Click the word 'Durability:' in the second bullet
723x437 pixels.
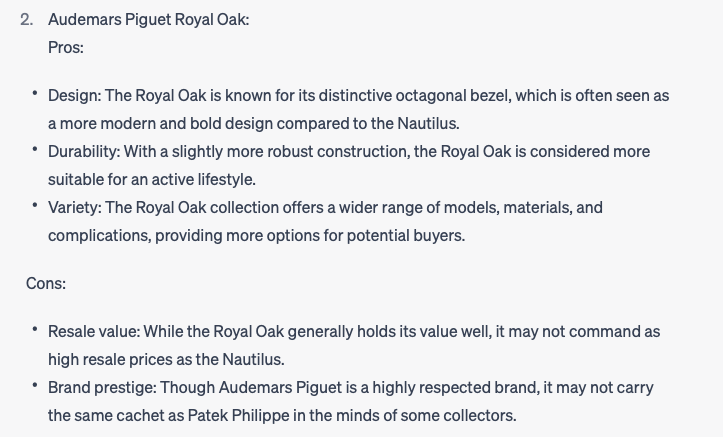tap(84, 152)
